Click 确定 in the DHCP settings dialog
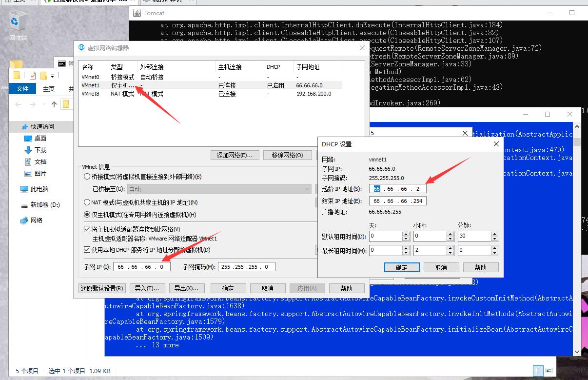 click(x=402, y=267)
